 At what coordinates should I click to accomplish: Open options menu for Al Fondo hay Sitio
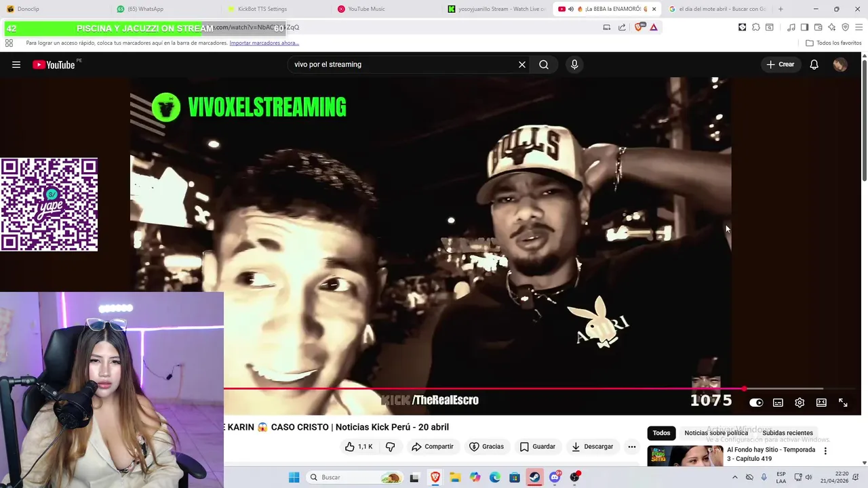coord(825,451)
